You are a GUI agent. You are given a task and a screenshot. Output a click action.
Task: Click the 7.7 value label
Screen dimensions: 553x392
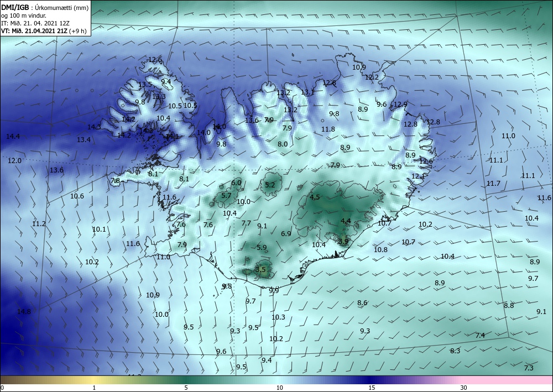[x=246, y=223]
